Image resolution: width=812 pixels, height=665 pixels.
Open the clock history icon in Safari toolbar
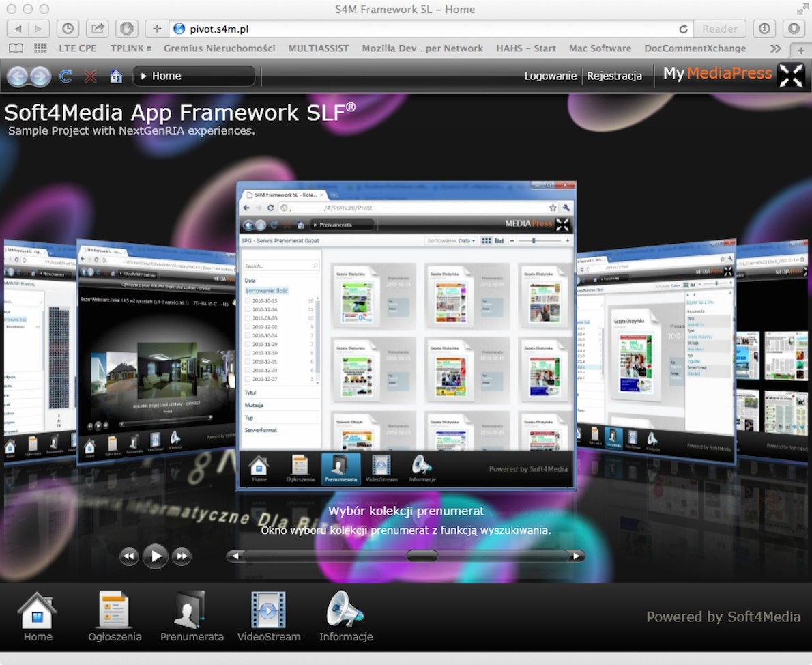(68, 29)
